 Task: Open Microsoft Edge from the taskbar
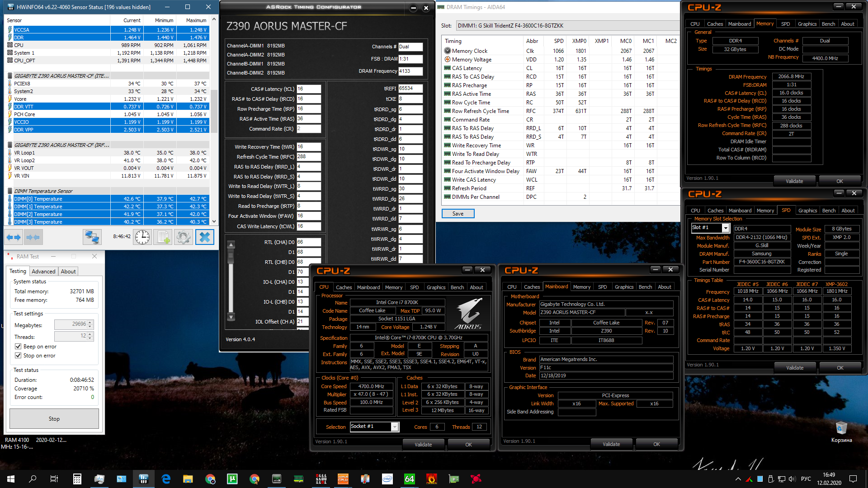tap(166, 479)
